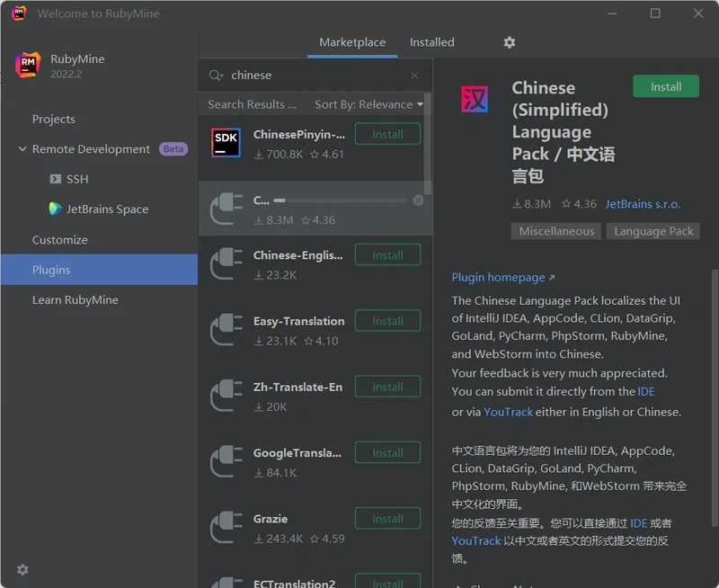Image resolution: width=719 pixels, height=588 pixels.
Task: Cancel the Chinese Language Pack download
Action: [x=418, y=201]
